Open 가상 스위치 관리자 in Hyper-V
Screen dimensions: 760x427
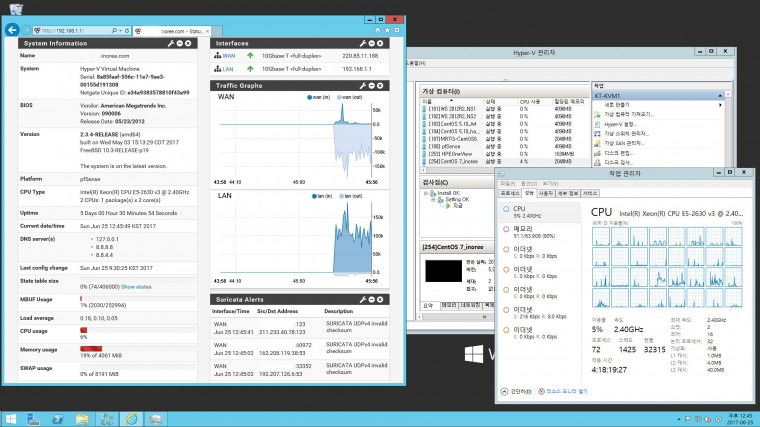[625, 133]
